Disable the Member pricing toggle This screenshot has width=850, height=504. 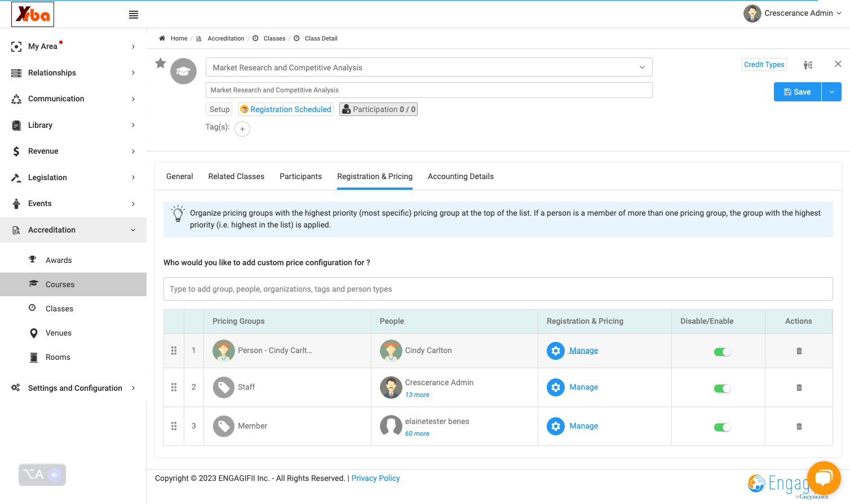click(x=722, y=427)
